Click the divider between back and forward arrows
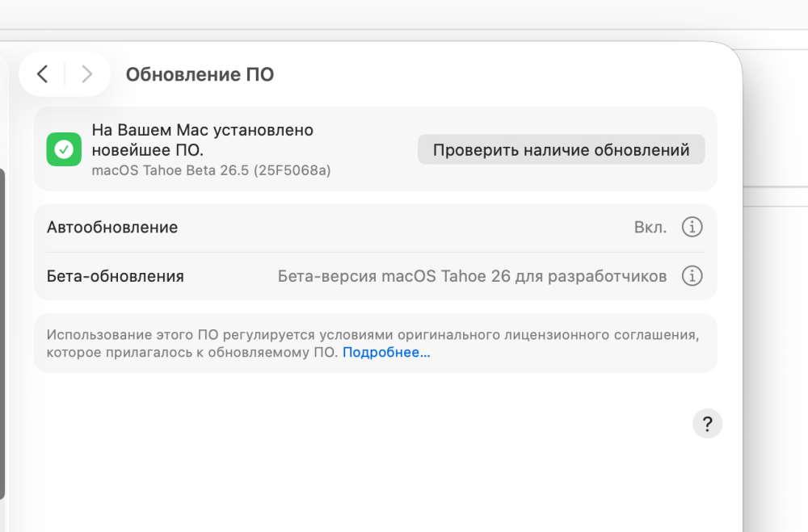The height and width of the screenshot is (532, 808). coord(65,74)
